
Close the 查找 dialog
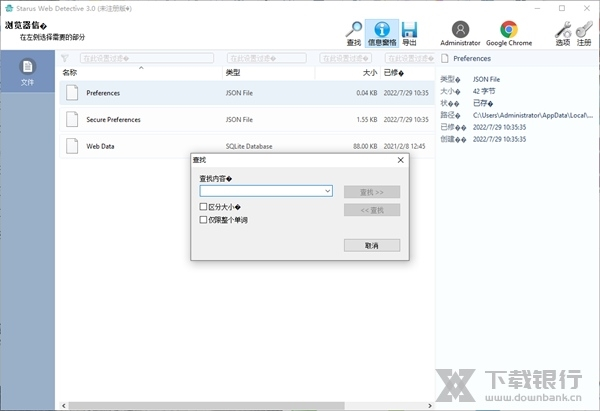point(401,160)
